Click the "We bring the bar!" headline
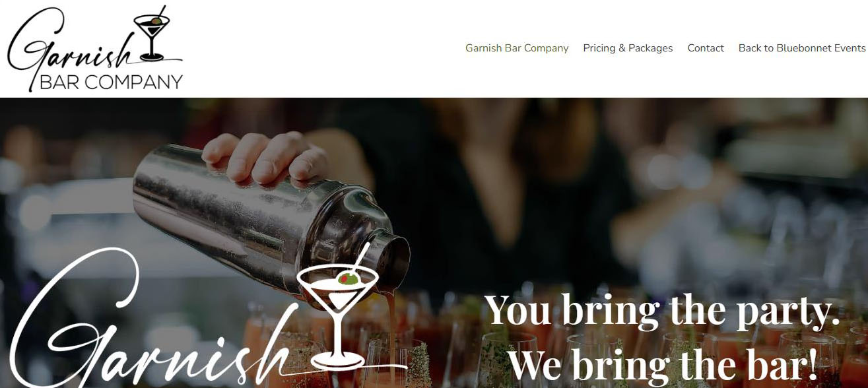The image size is (868, 388). (662, 362)
